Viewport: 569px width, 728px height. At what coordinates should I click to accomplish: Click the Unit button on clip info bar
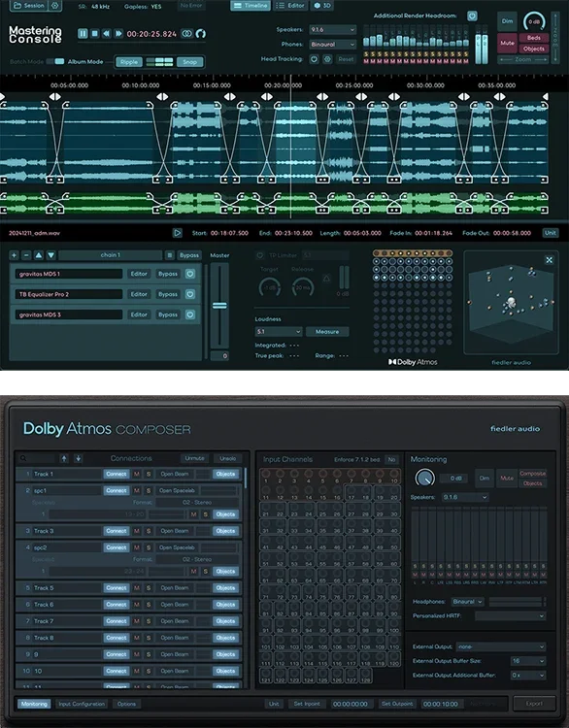551,233
